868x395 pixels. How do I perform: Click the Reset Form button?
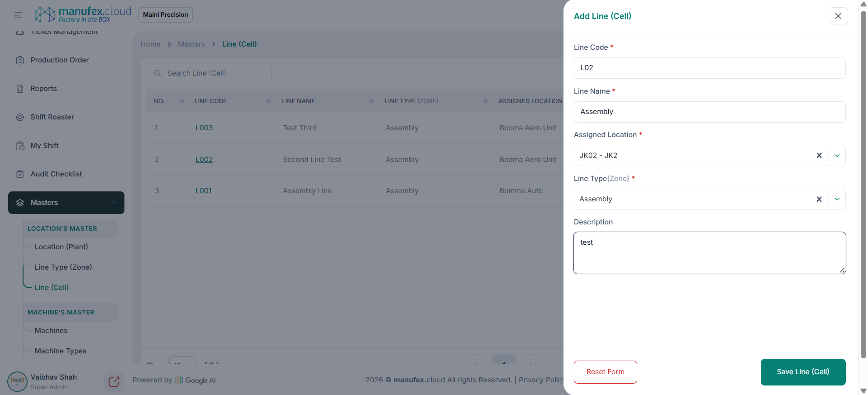tap(605, 372)
